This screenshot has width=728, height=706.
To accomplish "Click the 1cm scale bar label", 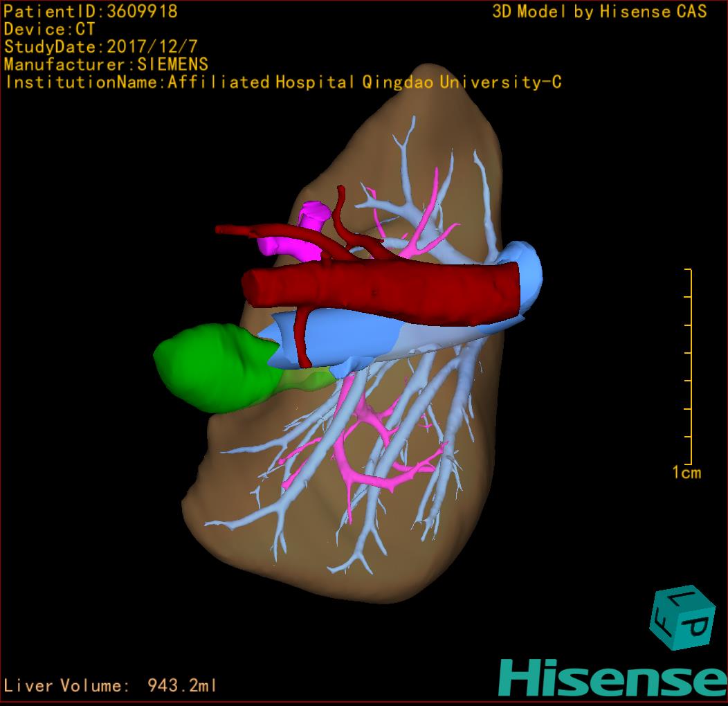I will click(686, 473).
